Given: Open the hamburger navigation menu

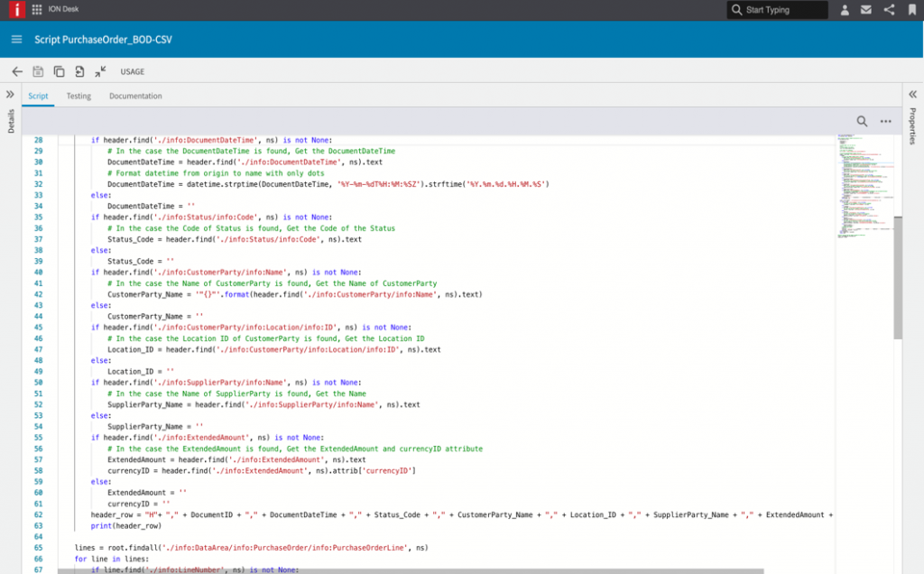Looking at the screenshot, I should (x=16, y=40).
